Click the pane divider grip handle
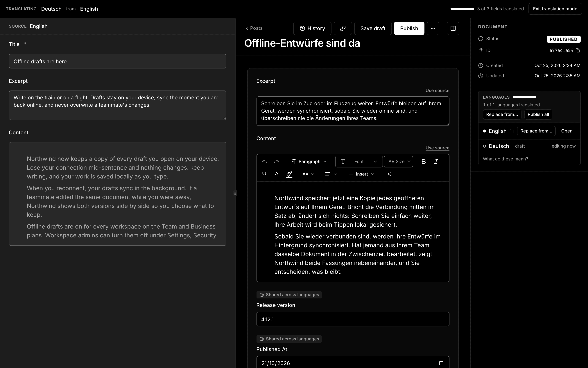The width and height of the screenshot is (588, 368). tap(235, 193)
